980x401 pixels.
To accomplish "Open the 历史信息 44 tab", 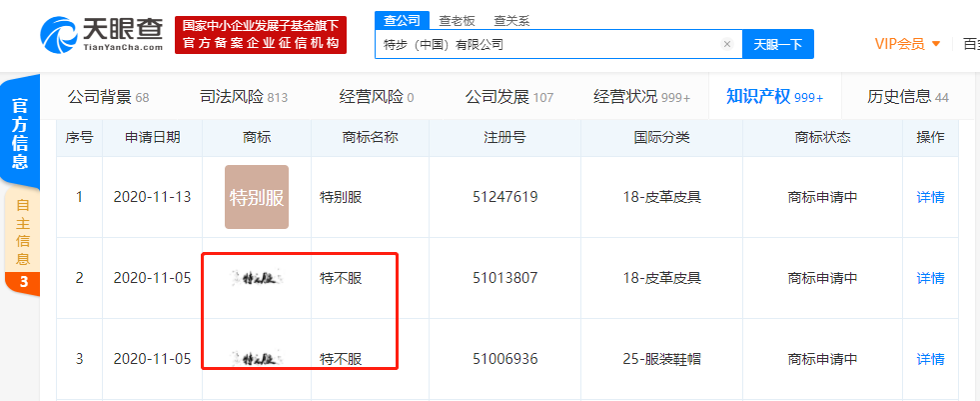I will click(907, 97).
